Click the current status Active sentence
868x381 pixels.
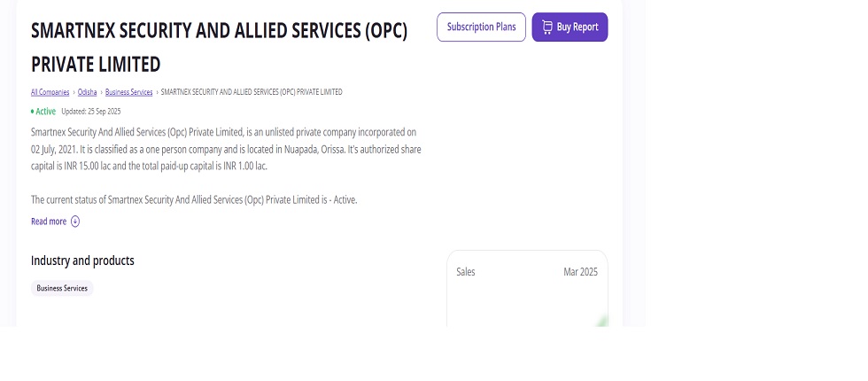coord(194,200)
